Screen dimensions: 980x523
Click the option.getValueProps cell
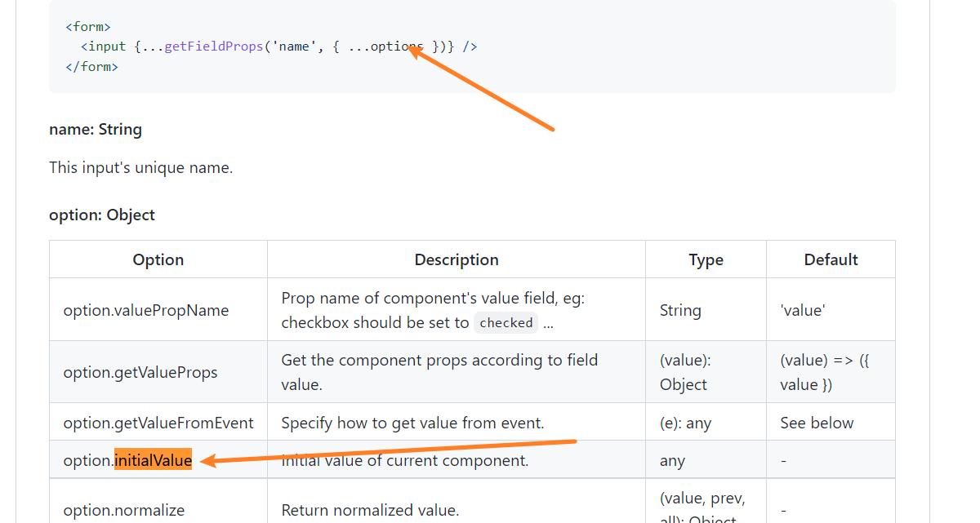coord(140,373)
